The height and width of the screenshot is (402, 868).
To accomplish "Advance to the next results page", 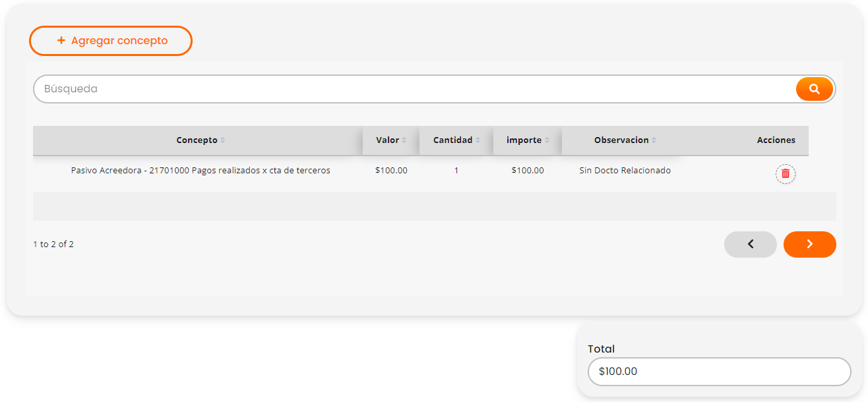I will (x=809, y=244).
